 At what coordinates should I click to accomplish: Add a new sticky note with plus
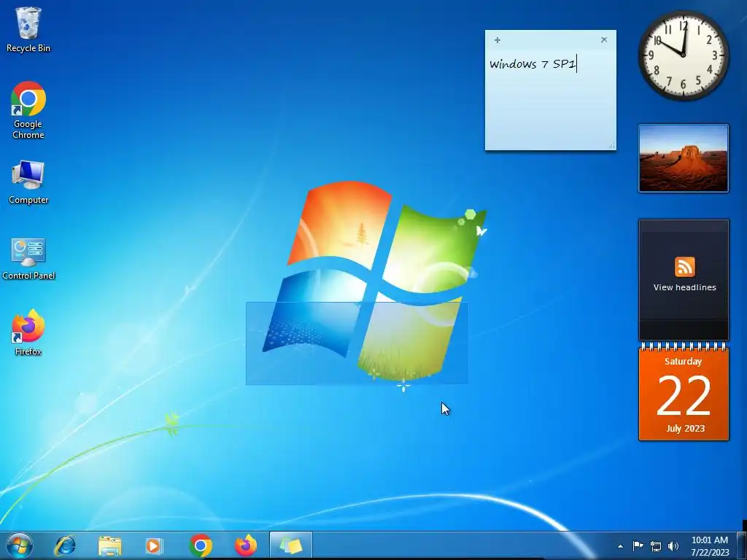point(498,40)
